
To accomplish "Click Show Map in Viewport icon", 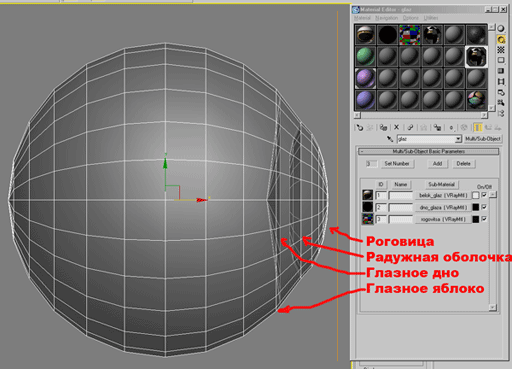I will [464, 127].
